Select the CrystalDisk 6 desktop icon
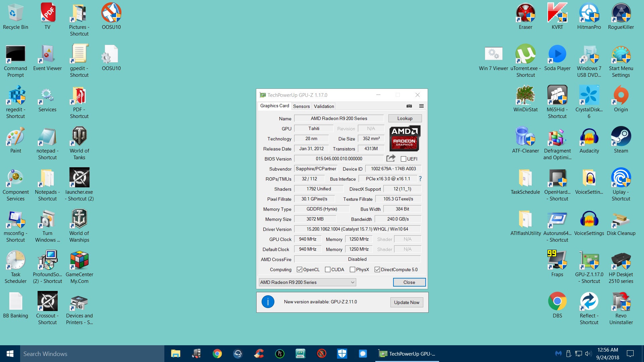This screenshot has width=644, height=362. coord(589,102)
